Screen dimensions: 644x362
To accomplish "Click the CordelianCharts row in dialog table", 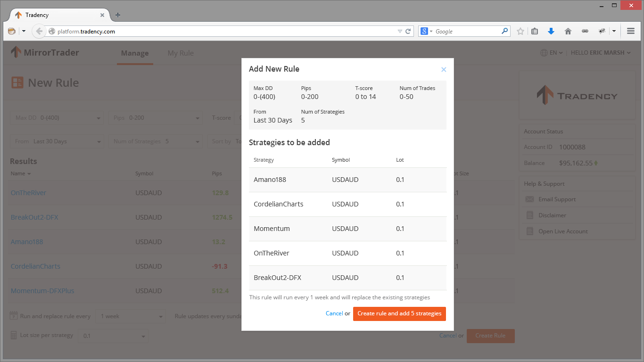I will [x=347, y=204].
